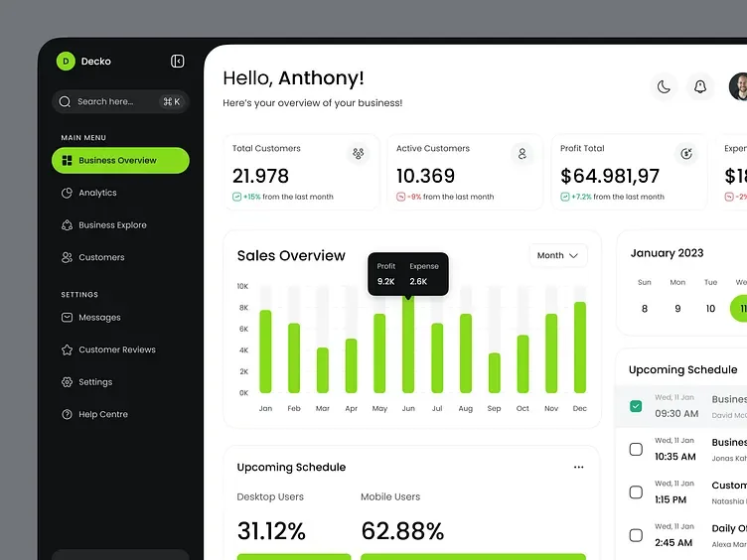Open notifications with the bell icon
Viewport: 747px width, 560px height.
(700, 86)
